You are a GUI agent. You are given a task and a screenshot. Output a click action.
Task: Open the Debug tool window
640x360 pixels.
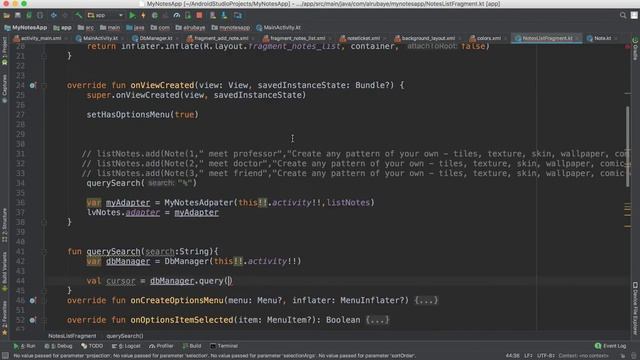click(58, 346)
